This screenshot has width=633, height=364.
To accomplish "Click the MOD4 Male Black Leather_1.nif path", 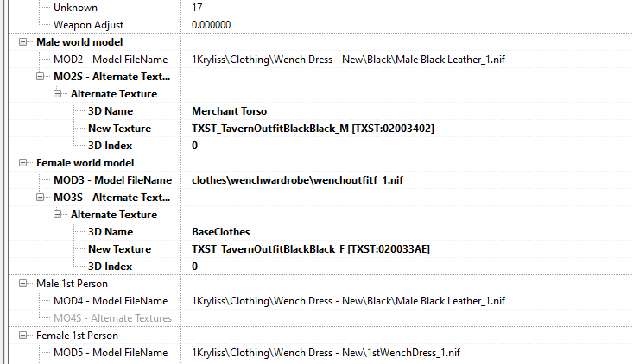I will coord(348,301).
